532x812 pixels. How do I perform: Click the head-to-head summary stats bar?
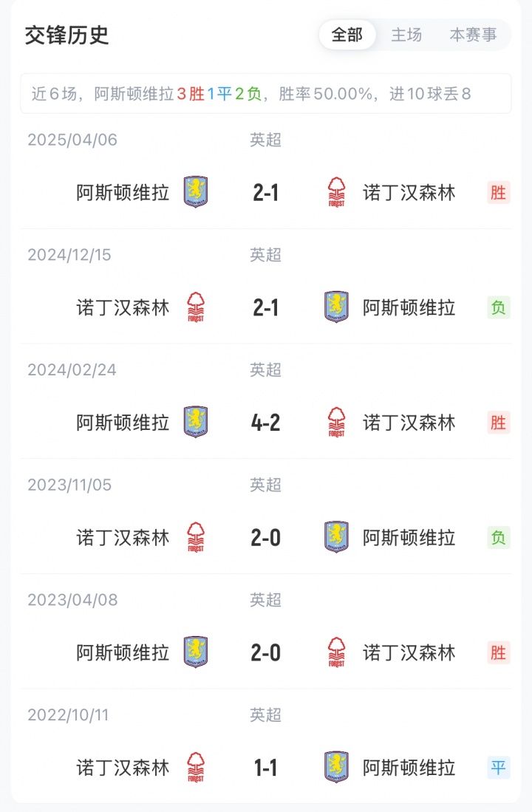pyautogui.click(x=266, y=94)
